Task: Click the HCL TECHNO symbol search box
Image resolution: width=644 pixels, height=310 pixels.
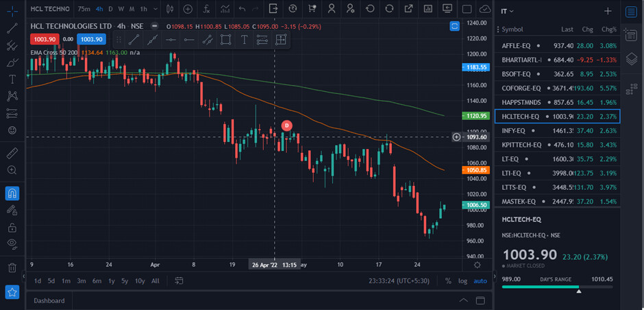Action: (x=51, y=9)
